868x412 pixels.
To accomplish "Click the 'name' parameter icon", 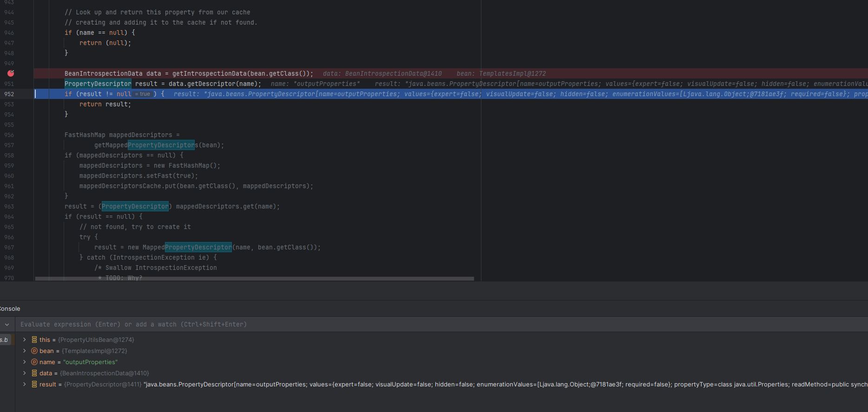I will tap(34, 362).
